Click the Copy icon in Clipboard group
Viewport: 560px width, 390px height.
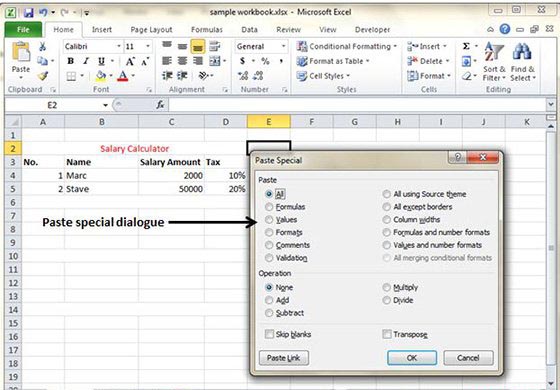[42, 61]
